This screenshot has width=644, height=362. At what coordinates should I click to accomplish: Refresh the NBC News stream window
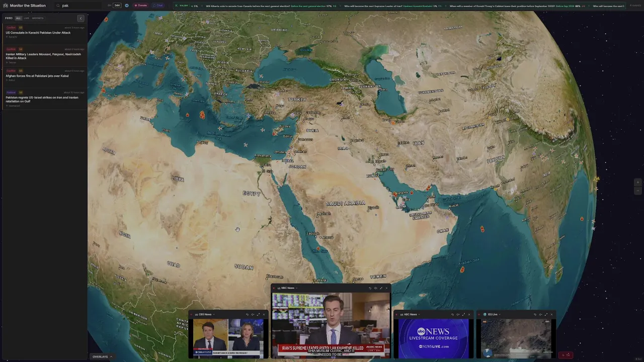[x=370, y=288]
